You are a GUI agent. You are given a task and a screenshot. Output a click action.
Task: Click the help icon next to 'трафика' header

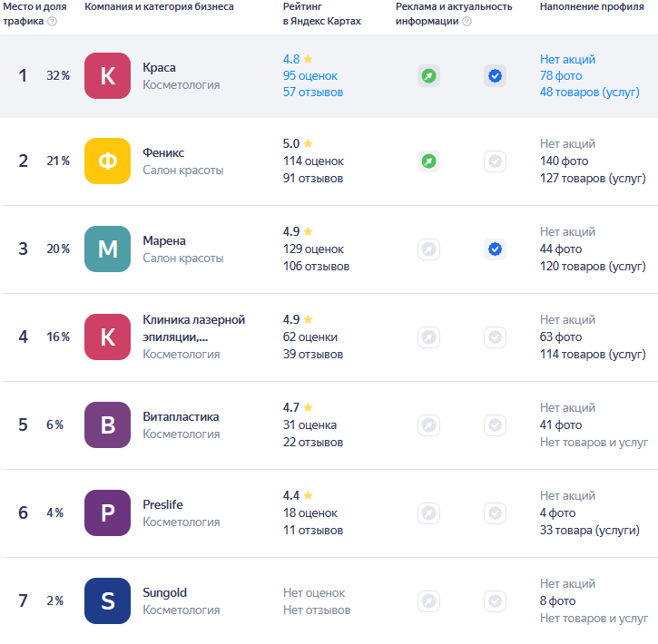pos(52,22)
